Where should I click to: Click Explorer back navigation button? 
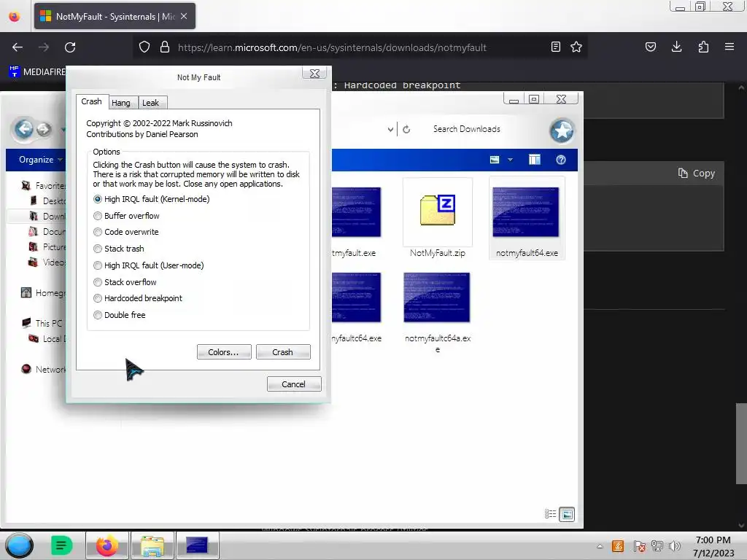(x=24, y=129)
